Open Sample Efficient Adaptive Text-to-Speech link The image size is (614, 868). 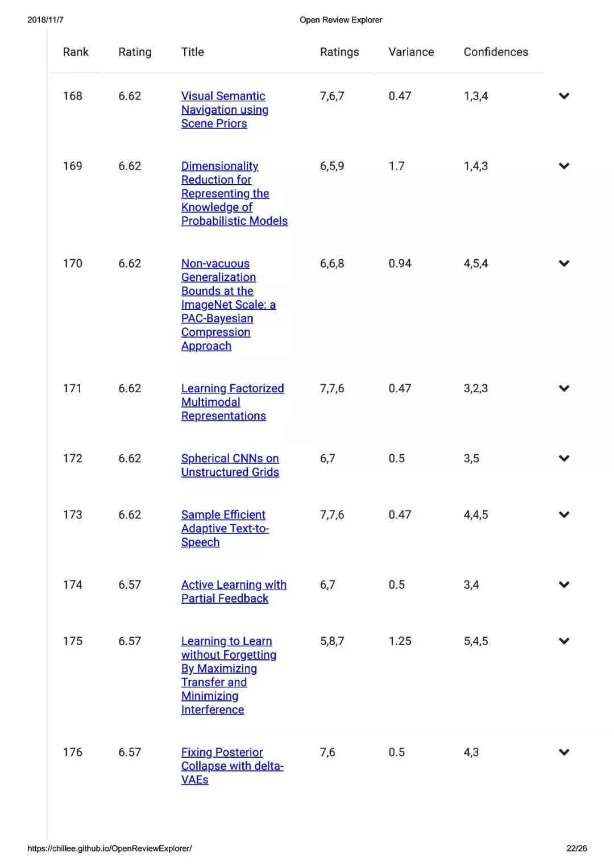[x=225, y=528]
